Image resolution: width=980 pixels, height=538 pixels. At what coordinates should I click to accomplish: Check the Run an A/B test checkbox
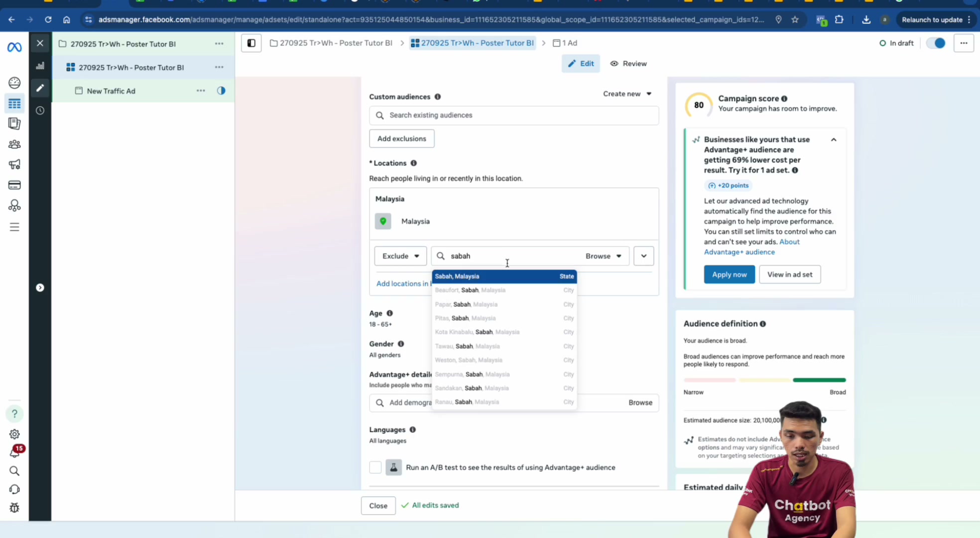click(375, 467)
